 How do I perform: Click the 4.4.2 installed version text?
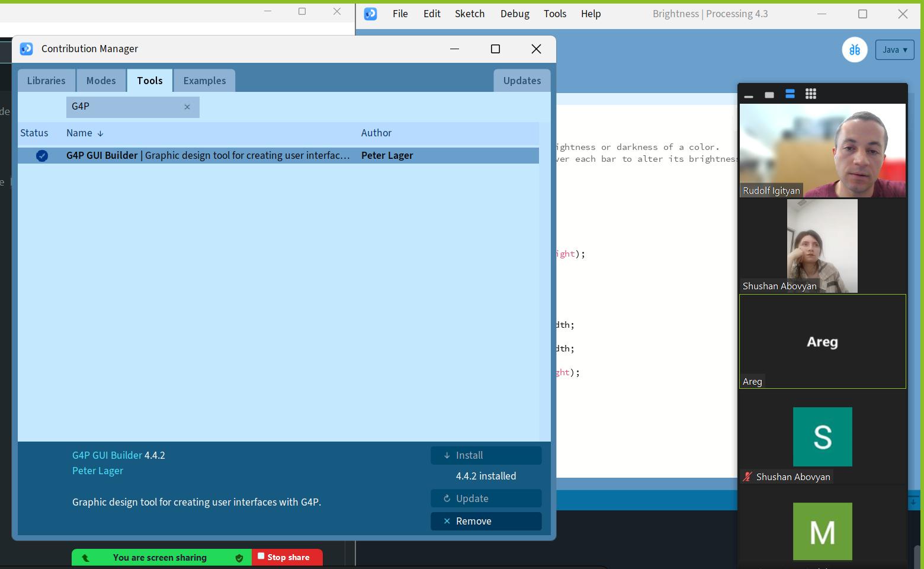point(486,476)
